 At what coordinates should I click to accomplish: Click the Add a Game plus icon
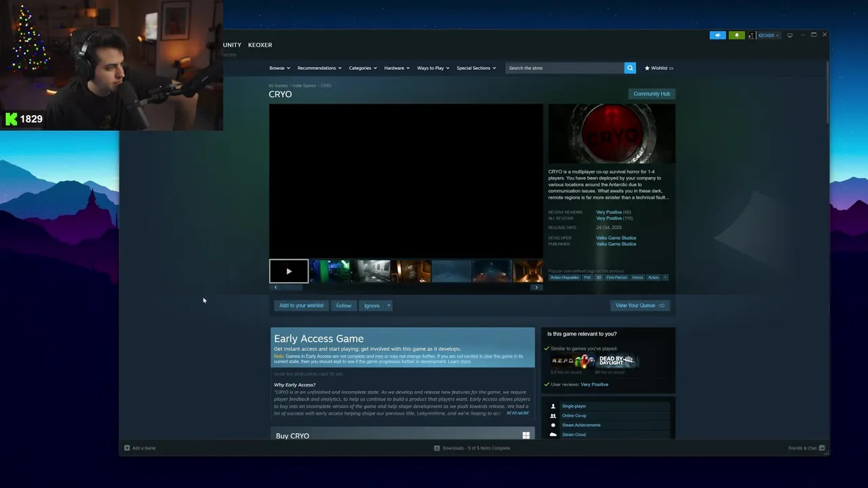[x=127, y=448]
